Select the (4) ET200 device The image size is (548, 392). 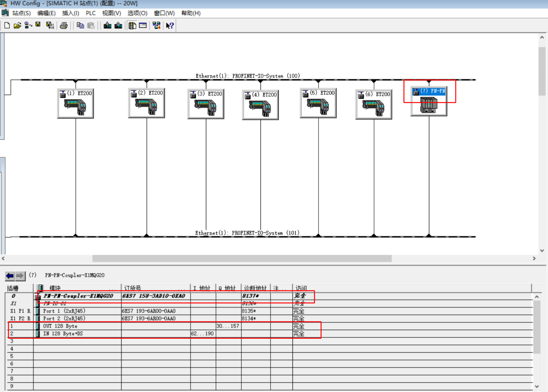pos(261,105)
